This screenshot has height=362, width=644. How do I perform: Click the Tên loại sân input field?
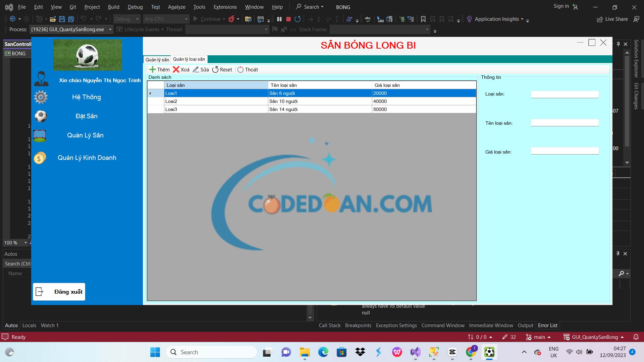coord(565,123)
